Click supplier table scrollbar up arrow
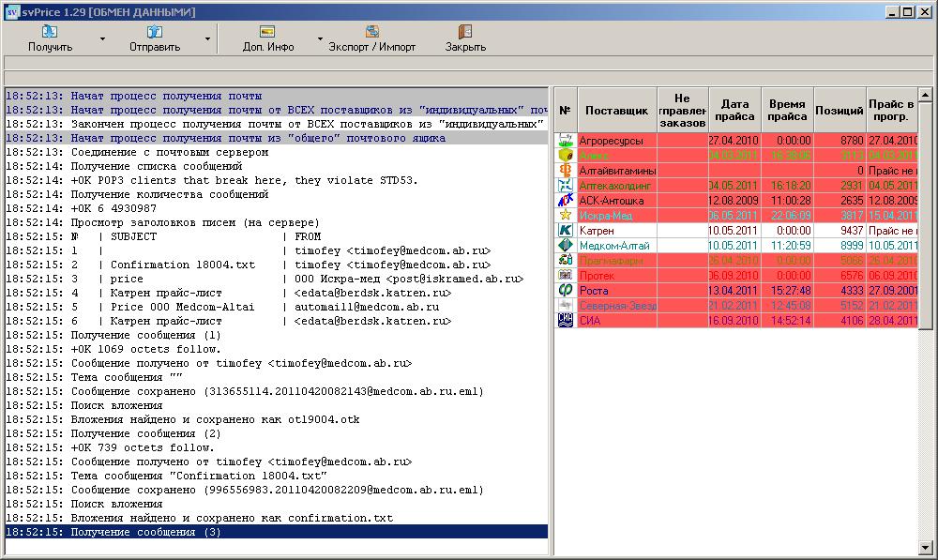Image resolution: width=938 pixels, height=560 pixels. tap(925, 95)
